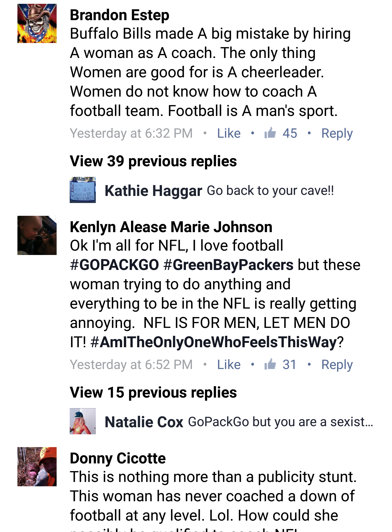Visit Kathie Haggar's profile via name

click(x=153, y=190)
